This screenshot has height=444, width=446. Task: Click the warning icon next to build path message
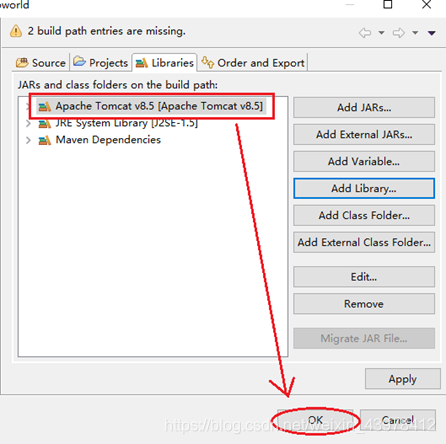[x=16, y=31]
